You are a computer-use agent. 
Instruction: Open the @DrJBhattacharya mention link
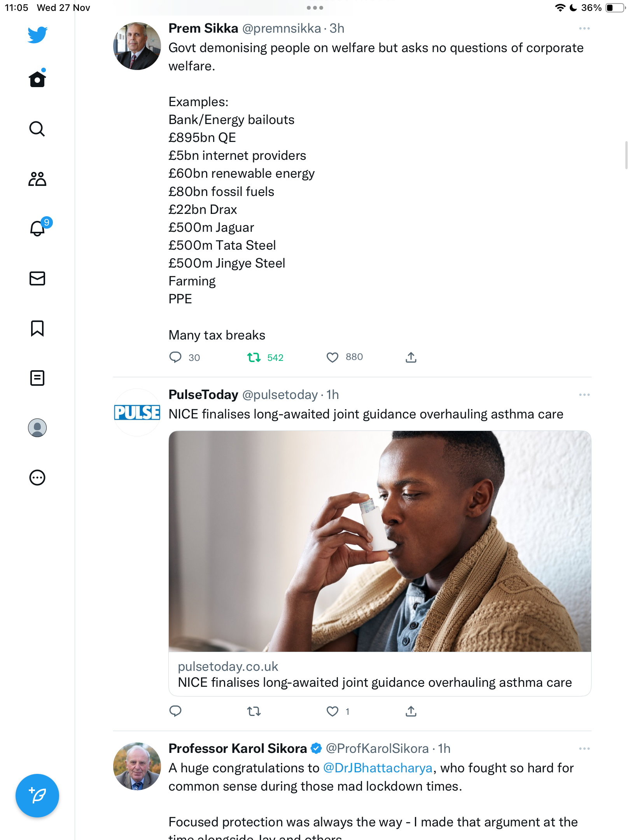tap(378, 768)
